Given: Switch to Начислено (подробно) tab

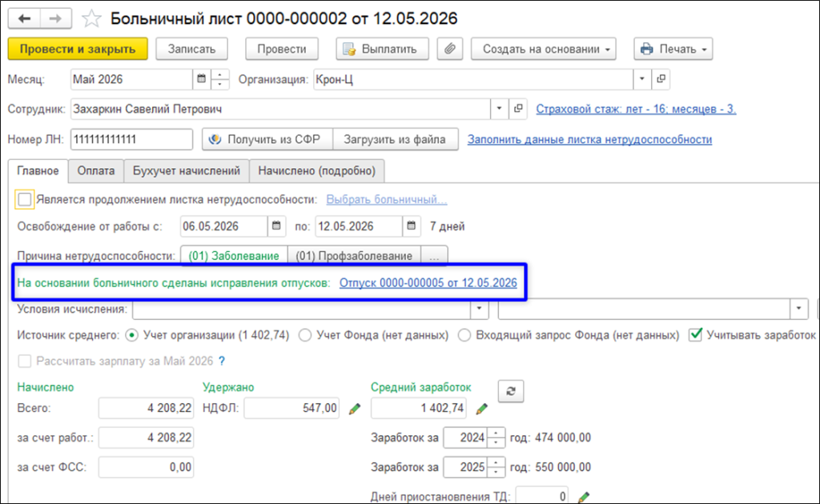Looking at the screenshot, I should [x=317, y=170].
